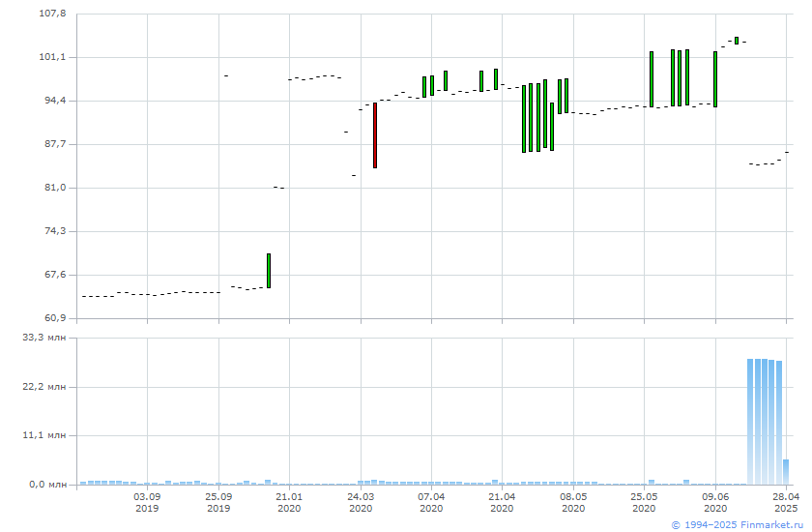This screenshot has height=532, width=812.
Task: Click the 101,1 price axis label
Action: pyautogui.click(x=53, y=57)
